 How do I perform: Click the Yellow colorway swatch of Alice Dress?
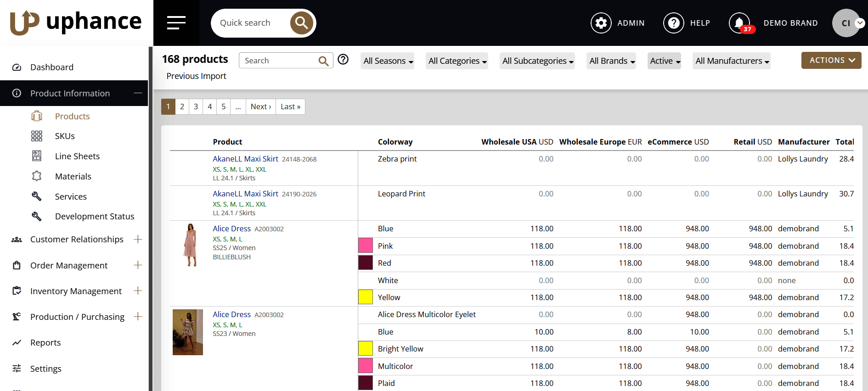(366, 297)
